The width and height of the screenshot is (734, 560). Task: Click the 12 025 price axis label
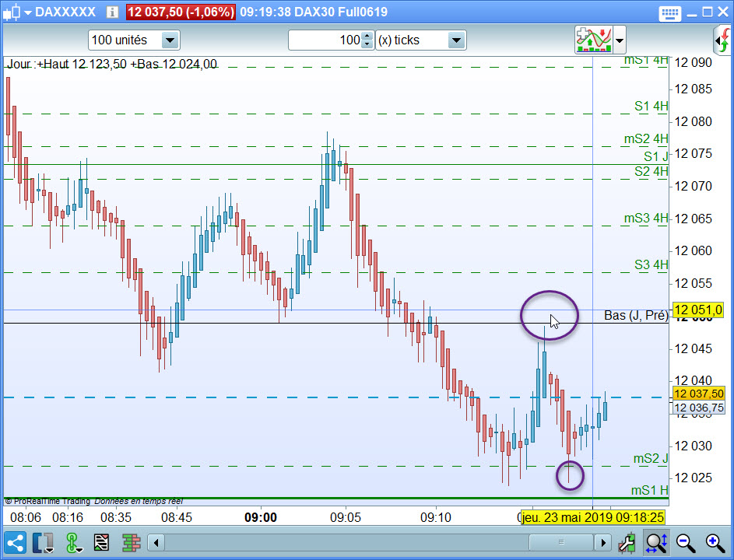(x=693, y=478)
